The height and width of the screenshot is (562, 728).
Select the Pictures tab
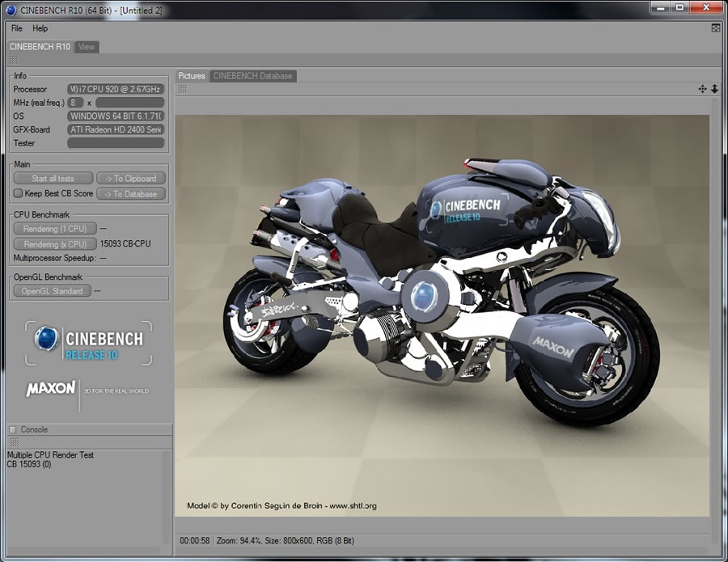coord(192,76)
